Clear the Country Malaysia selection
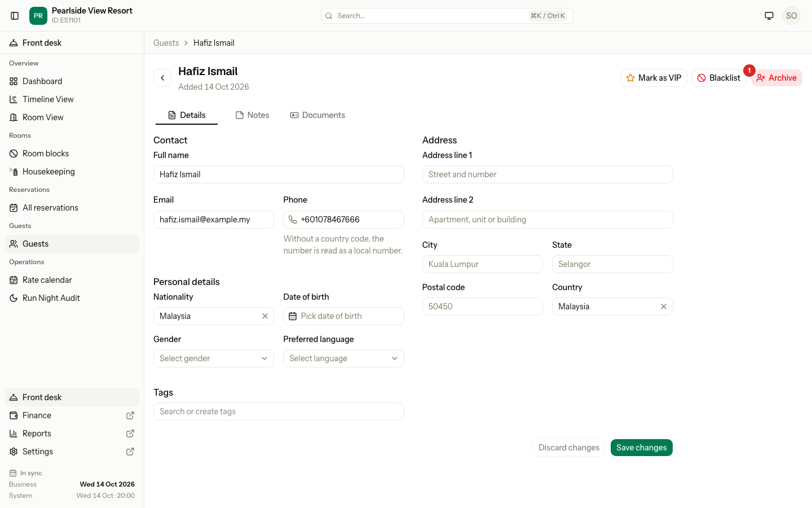812x508 pixels. tap(664, 306)
